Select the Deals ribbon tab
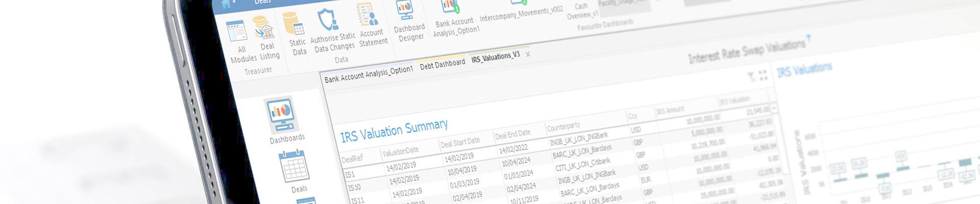Viewport: 980px width, 204px height. (262, 2)
